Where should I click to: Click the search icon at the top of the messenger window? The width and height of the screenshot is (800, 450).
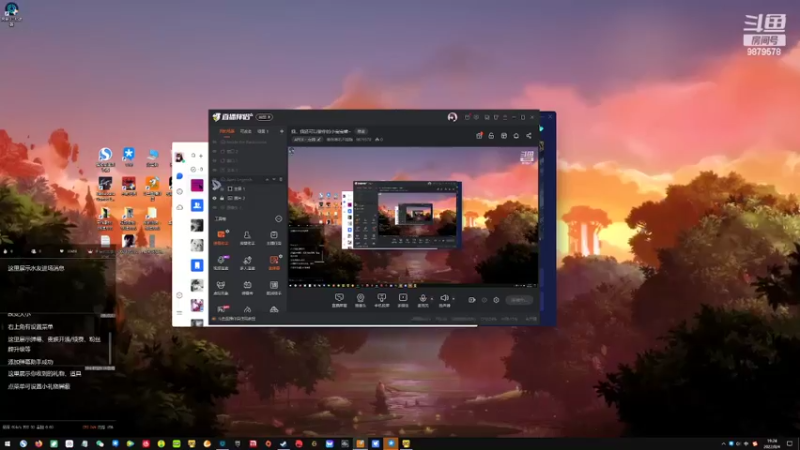(x=193, y=155)
